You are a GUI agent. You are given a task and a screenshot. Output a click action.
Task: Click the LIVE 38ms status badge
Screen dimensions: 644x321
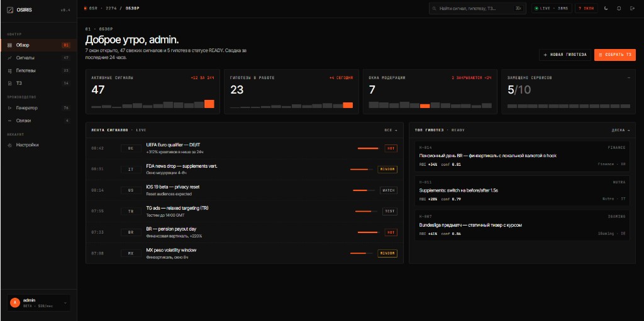tap(552, 8)
